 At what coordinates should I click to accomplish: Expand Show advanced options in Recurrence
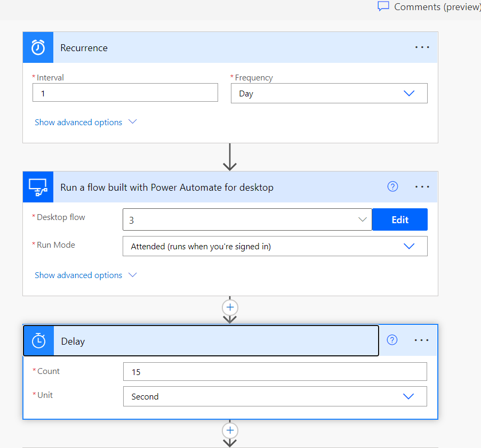click(x=85, y=122)
